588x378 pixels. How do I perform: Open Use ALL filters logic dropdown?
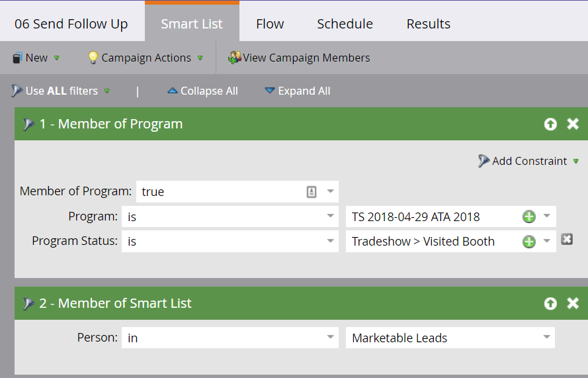(61, 91)
